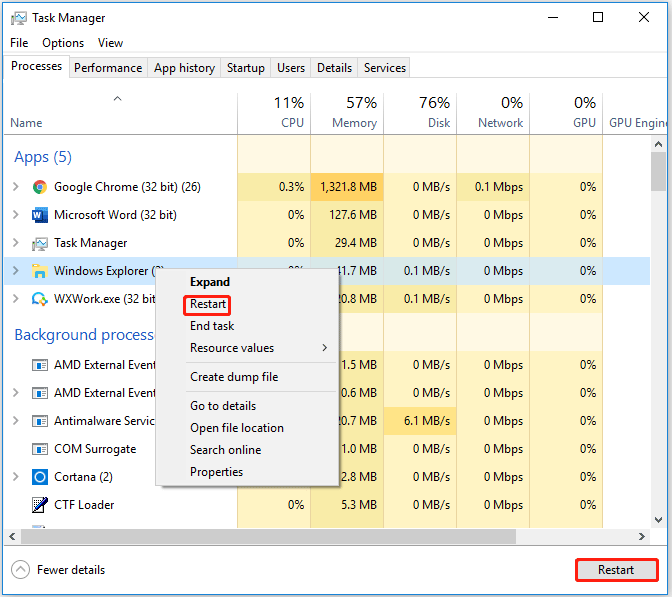
Task: Switch to the Startup tab
Action: pos(246,68)
